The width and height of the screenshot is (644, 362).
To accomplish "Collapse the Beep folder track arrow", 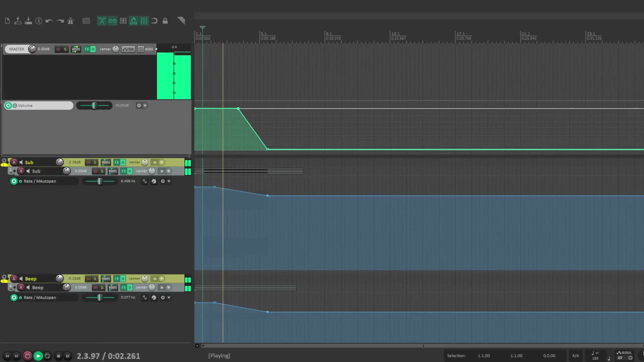I will (4, 277).
